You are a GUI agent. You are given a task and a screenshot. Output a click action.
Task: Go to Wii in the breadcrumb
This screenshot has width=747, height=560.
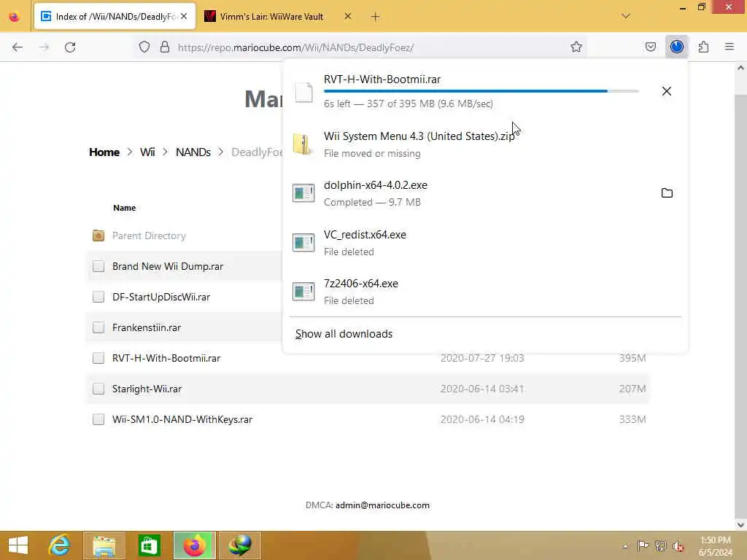(147, 152)
